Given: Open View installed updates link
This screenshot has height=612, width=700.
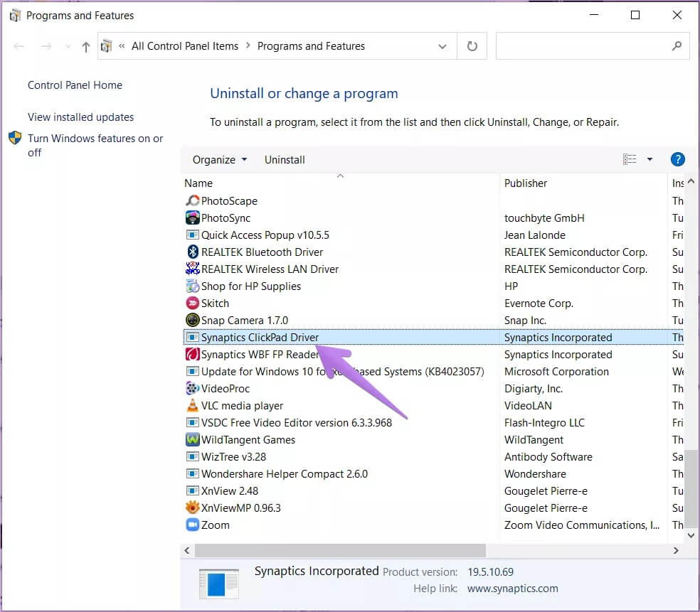Looking at the screenshot, I should (x=81, y=117).
